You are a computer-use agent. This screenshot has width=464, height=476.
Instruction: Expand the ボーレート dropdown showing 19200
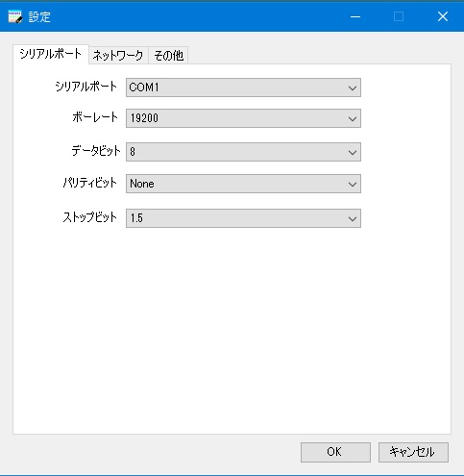pyautogui.click(x=243, y=118)
